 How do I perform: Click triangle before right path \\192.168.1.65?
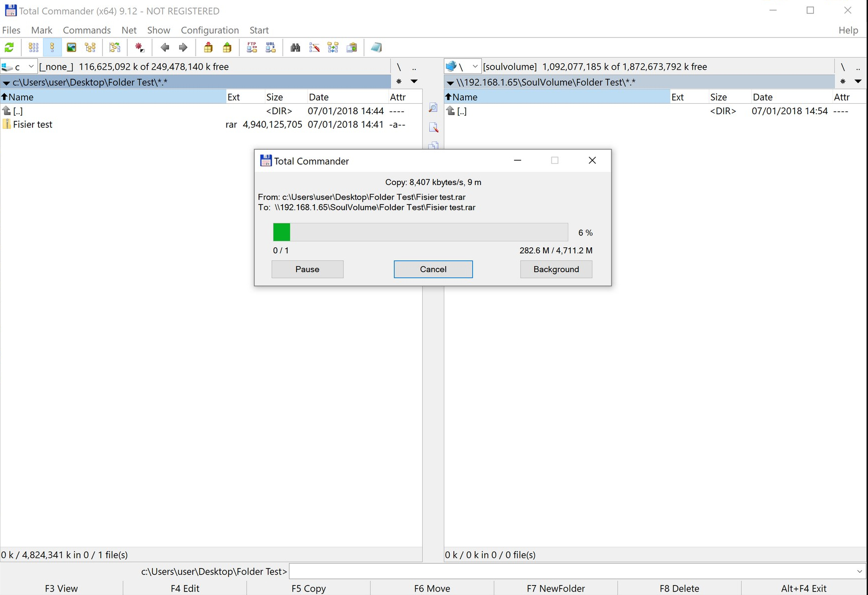point(450,83)
